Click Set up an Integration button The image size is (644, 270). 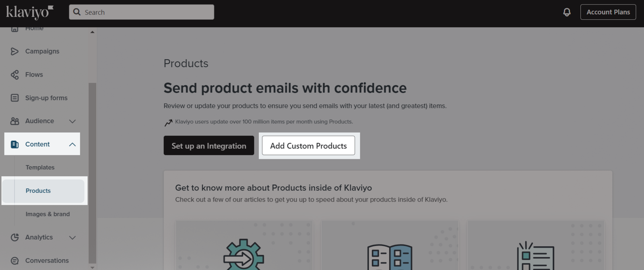[209, 146]
